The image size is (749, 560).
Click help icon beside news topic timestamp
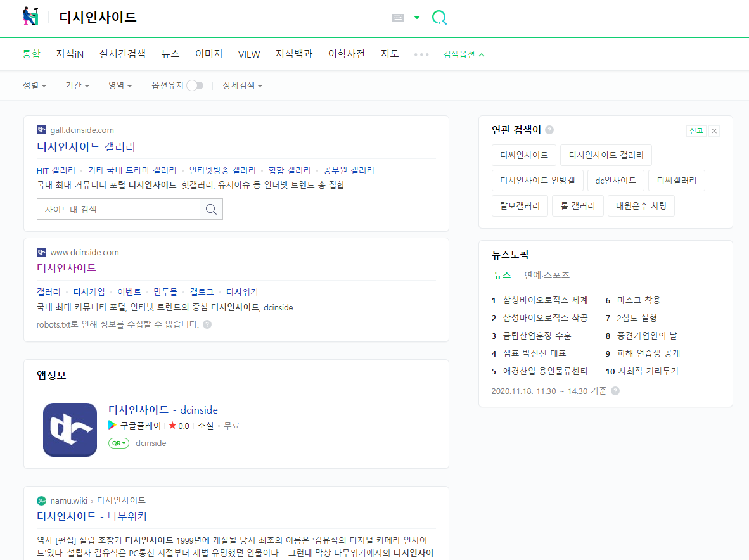615,391
